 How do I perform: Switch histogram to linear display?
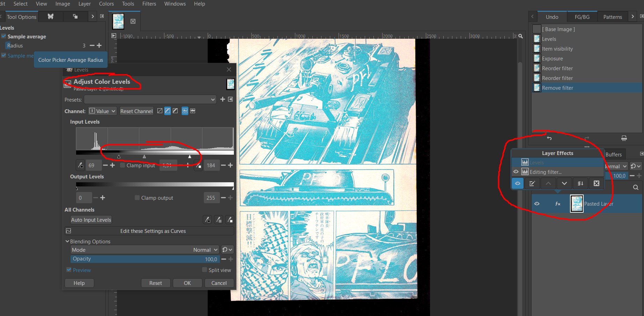tap(185, 111)
